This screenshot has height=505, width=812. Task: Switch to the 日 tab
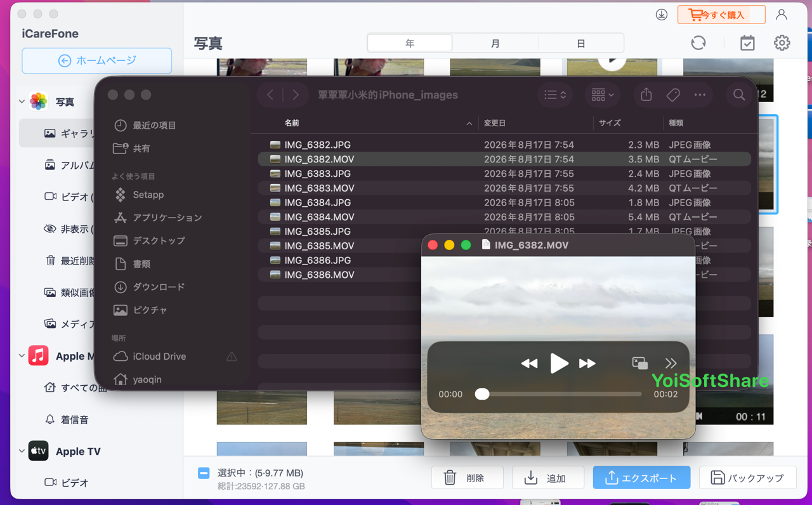point(581,43)
